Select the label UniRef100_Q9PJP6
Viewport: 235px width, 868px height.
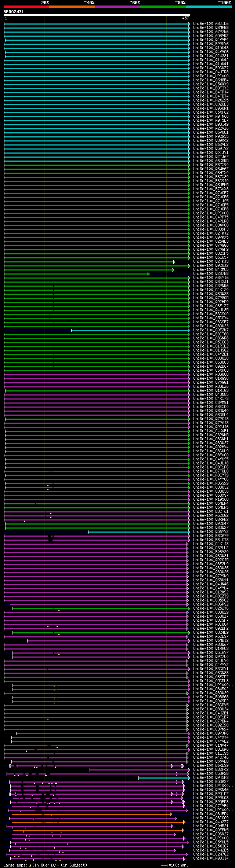(x=211, y=733)
